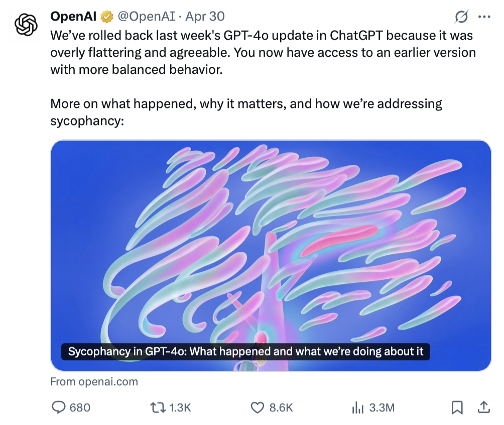Open the Apr 30 timestamp link

point(205,17)
